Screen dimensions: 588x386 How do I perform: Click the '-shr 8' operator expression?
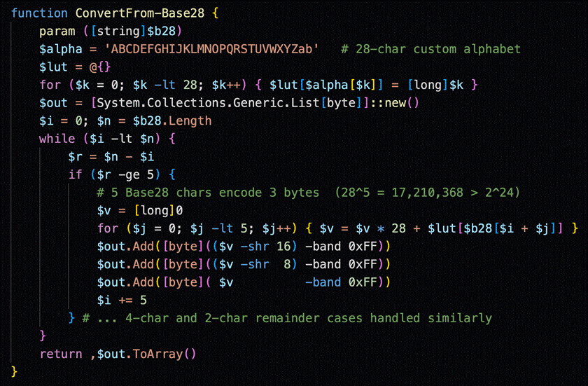point(265,265)
